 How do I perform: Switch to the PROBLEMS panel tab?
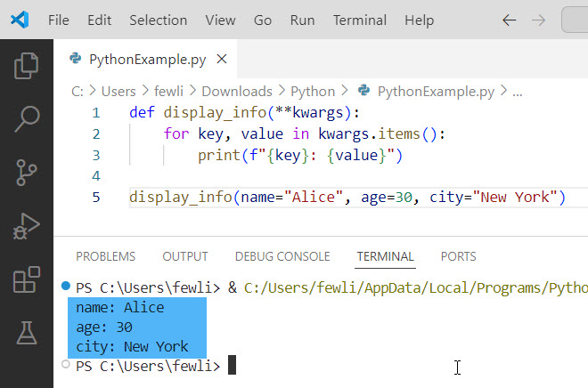pos(105,256)
